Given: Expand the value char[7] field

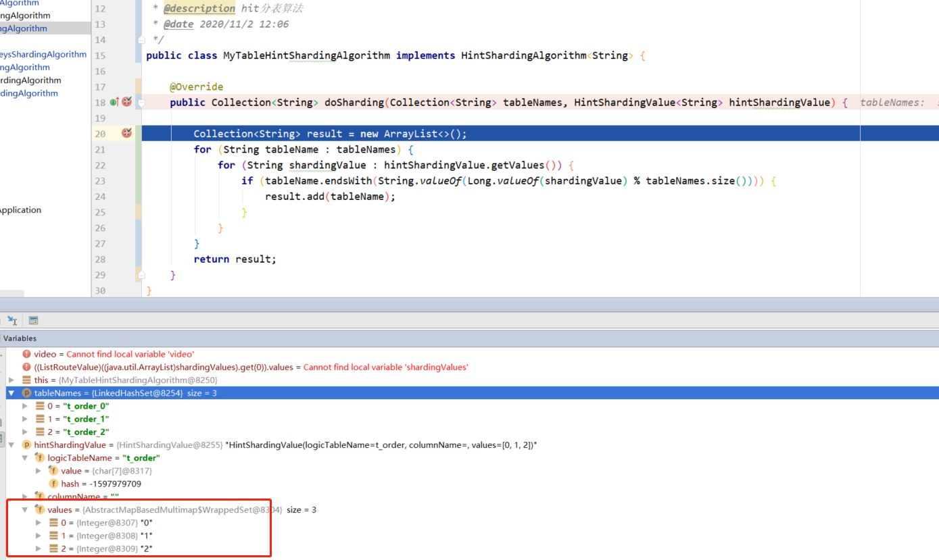Looking at the screenshot, I should click(x=39, y=471).
